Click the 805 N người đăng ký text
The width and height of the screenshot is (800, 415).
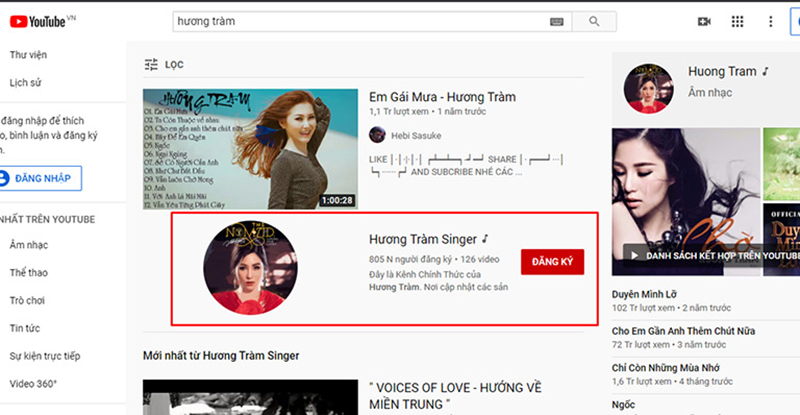click(x=410, y=259)
